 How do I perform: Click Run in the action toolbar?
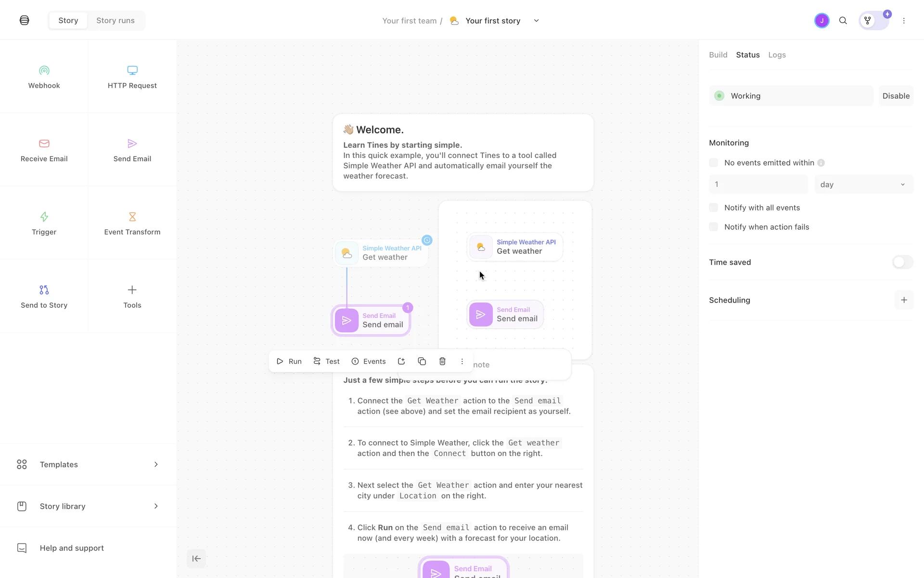point(289,361)
